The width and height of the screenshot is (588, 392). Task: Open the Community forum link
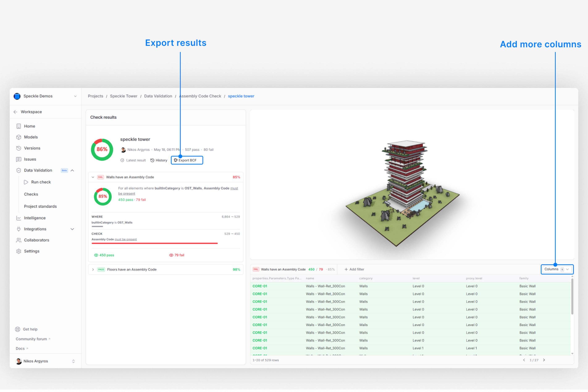pyautogui.click(x=33, y=339)
